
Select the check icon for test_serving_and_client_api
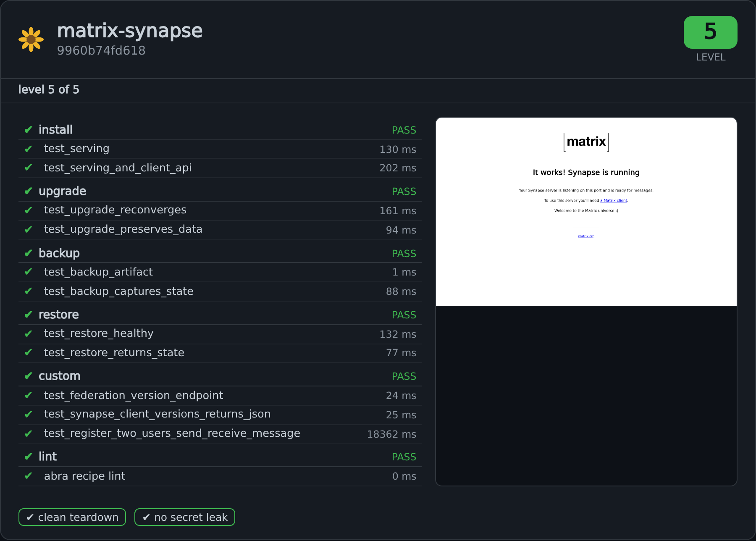point(29,168)
